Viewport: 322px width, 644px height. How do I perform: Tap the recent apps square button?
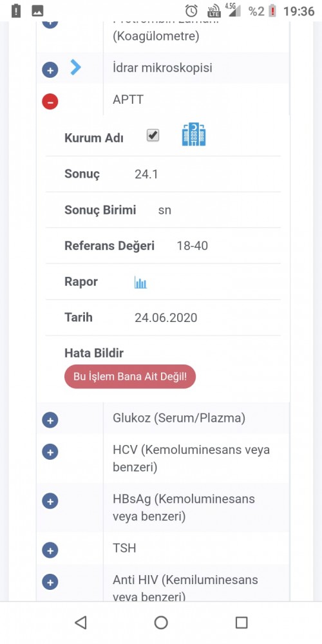241,623
